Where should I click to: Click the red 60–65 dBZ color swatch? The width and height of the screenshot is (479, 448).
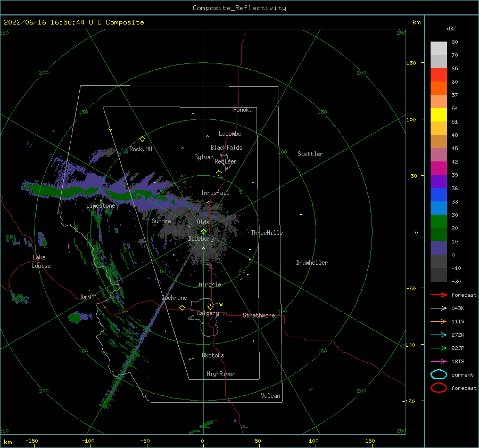pyautogui.click(x=439, y=75)
